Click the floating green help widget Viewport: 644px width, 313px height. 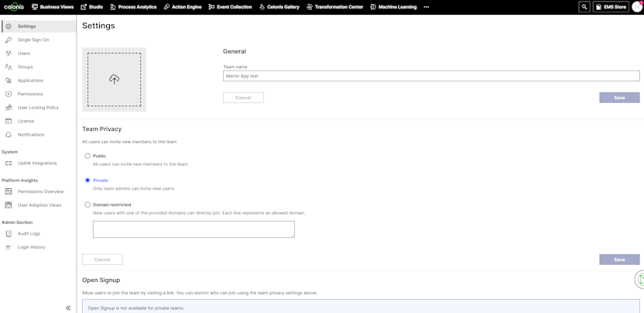click(x=640, y=279)
